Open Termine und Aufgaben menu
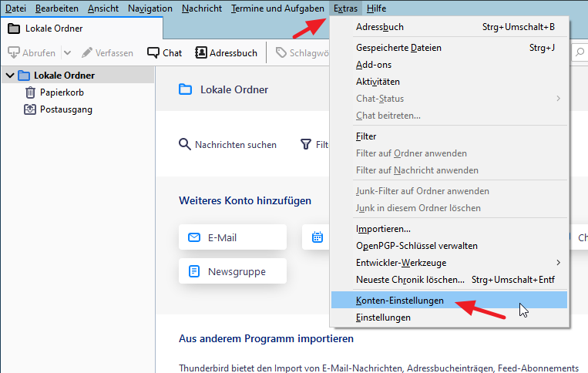Screen dimensions: 588x373 tap(277, 8)
